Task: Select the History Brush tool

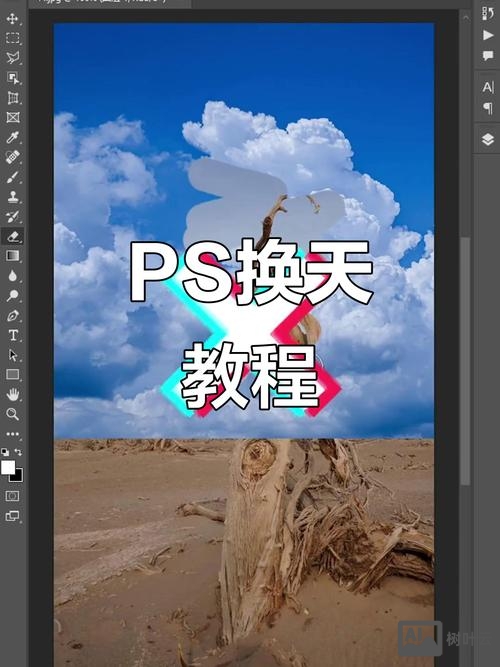Action: pos(12,216)
